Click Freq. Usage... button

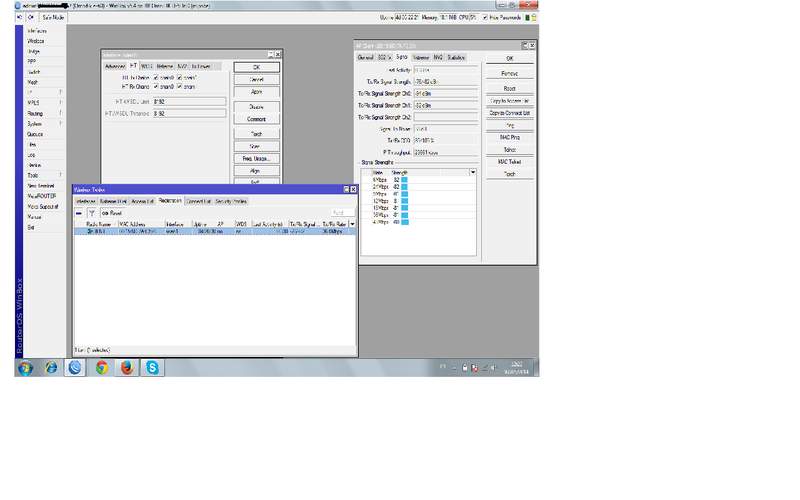[257, 159]
